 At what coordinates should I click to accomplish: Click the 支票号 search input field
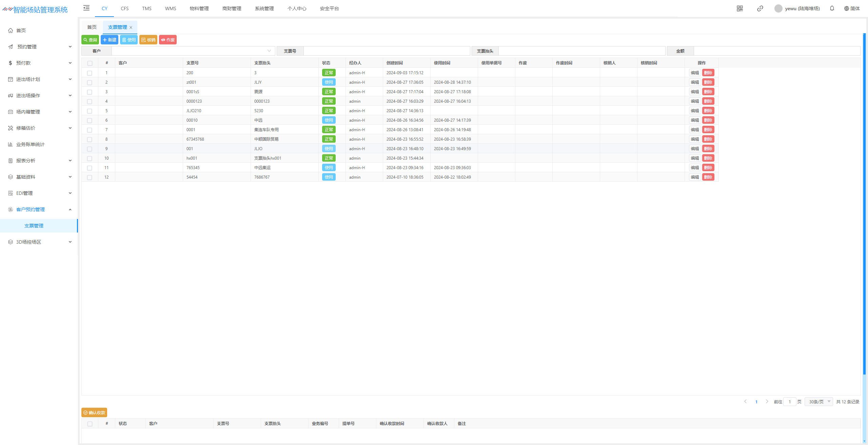pyautogui.click(x=387, y=51)
